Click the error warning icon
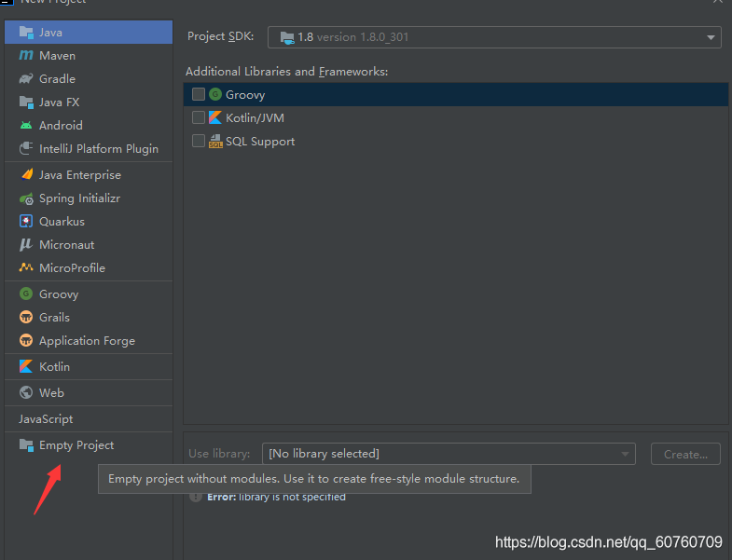 pos(196,497)
